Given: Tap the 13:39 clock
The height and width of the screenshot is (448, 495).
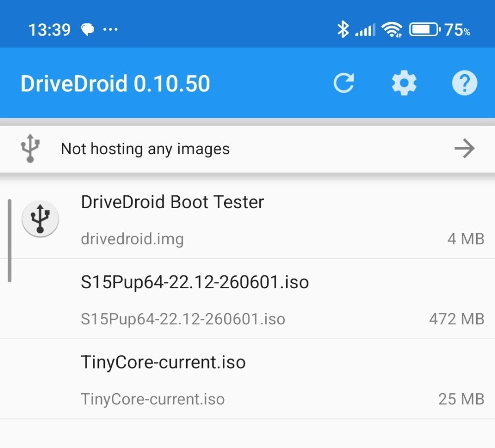Looking at the screenshot, I should pyautogui.click(x=49, y=30).
